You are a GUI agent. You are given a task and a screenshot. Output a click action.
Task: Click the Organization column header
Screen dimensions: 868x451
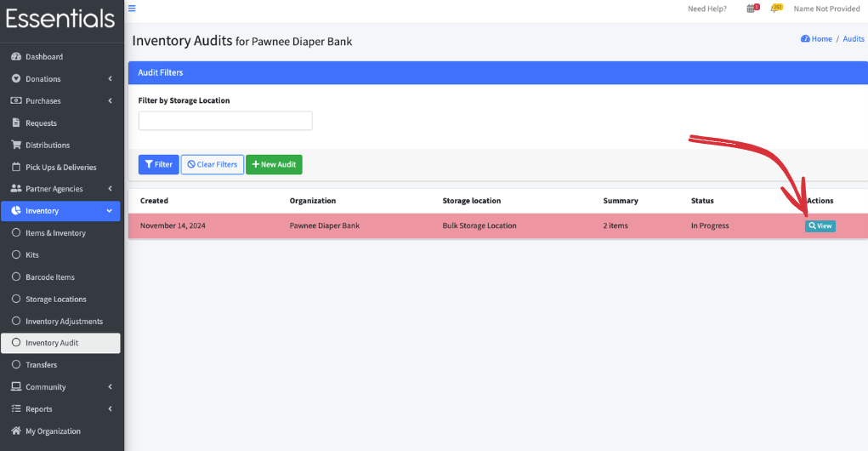tap(313, 201)
